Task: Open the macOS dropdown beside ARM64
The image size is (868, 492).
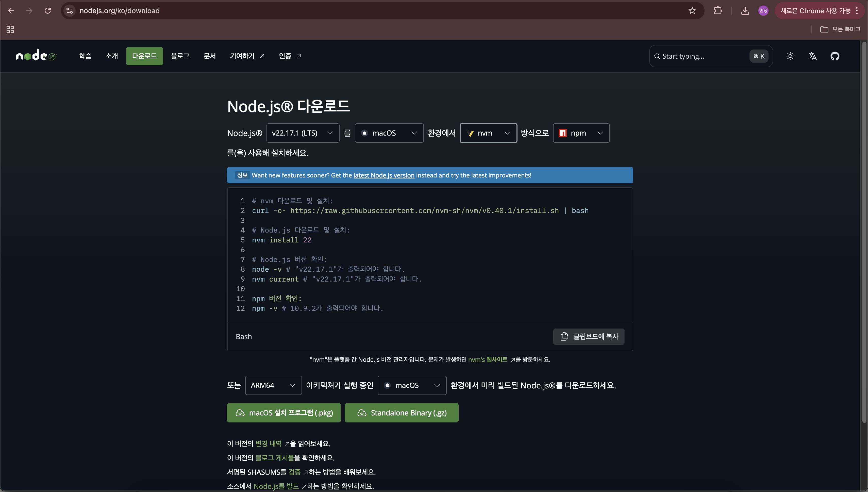Action: click(412, 385)
